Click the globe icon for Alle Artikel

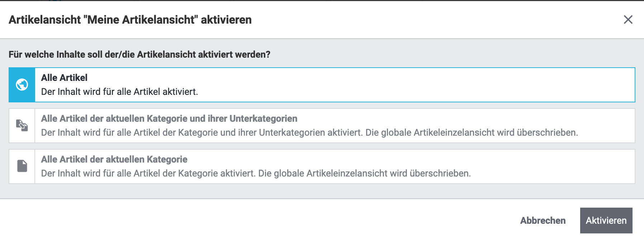(22, 85)
